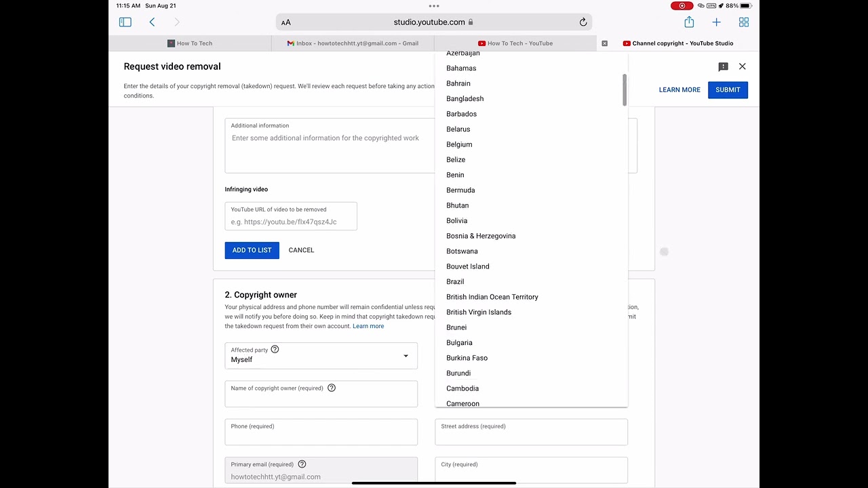
Task: Switch to the How To Tech tab
Action: 190,43
